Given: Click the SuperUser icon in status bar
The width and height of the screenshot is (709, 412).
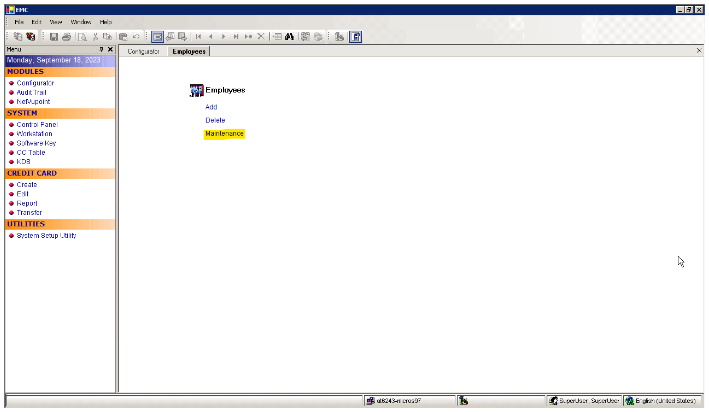Looking at the screenshot, I should (553, 401).
